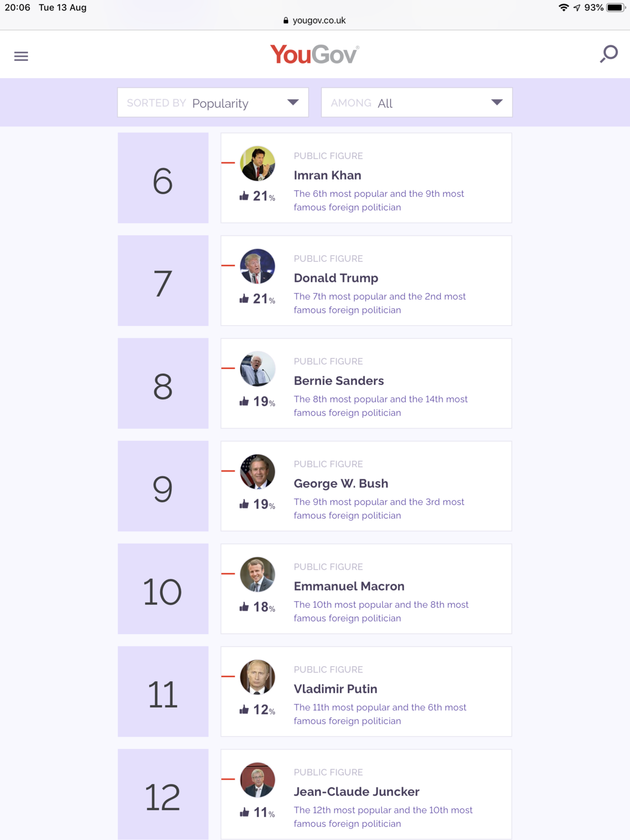The width and height of the screenshot is (630, 840).
Task: Open Donald Trump's profile link
Action: pyautogui.click(x=335, y=278)
